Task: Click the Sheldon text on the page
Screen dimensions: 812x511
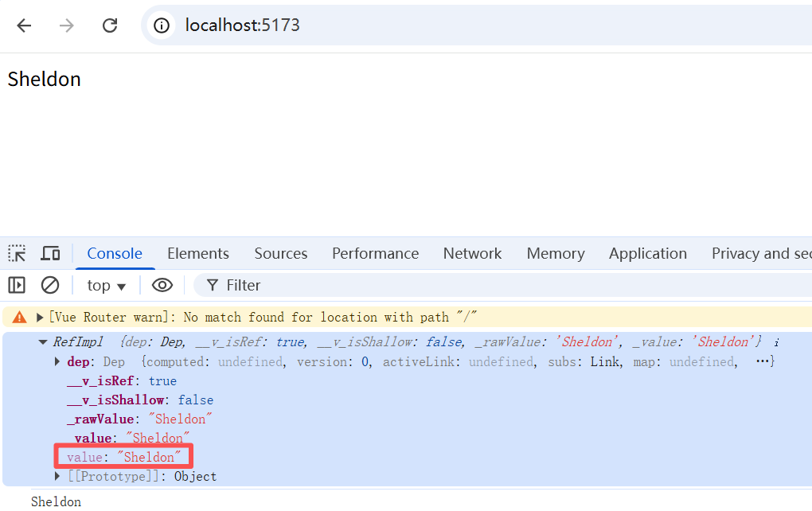Action: 44,80
